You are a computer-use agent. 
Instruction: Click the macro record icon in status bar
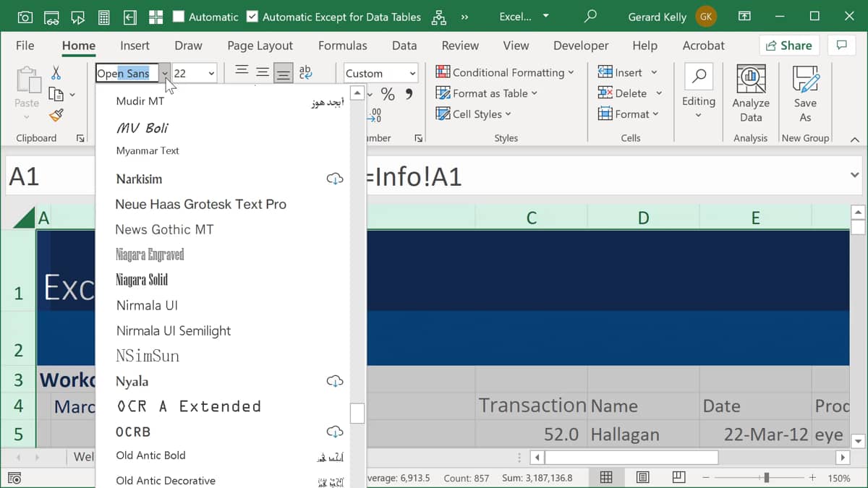pyautogui.click(x=14, y=478)
